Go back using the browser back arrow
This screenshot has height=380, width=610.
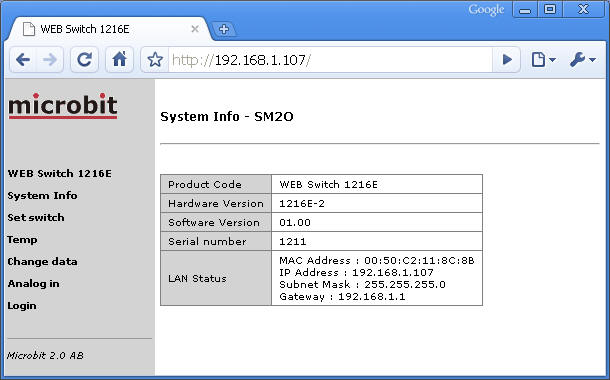coord(23,60)
